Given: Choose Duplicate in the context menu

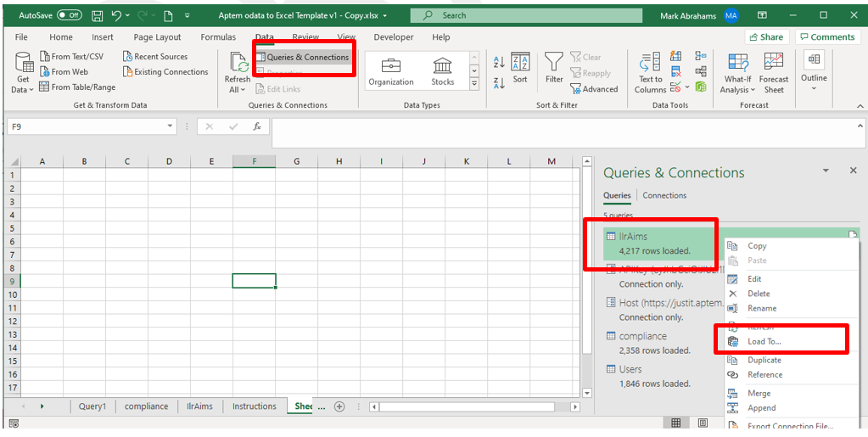Looking at the screenshot, I should tap(764, 360).
